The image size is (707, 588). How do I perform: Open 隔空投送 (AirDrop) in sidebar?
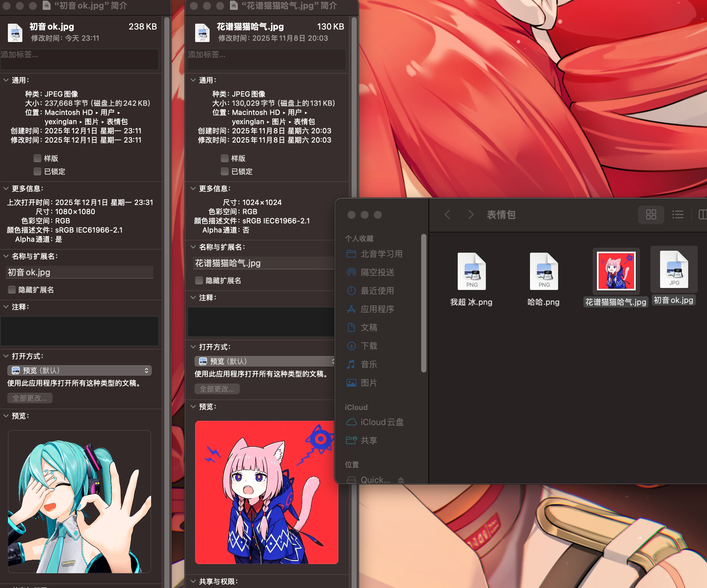pos(377,272)
